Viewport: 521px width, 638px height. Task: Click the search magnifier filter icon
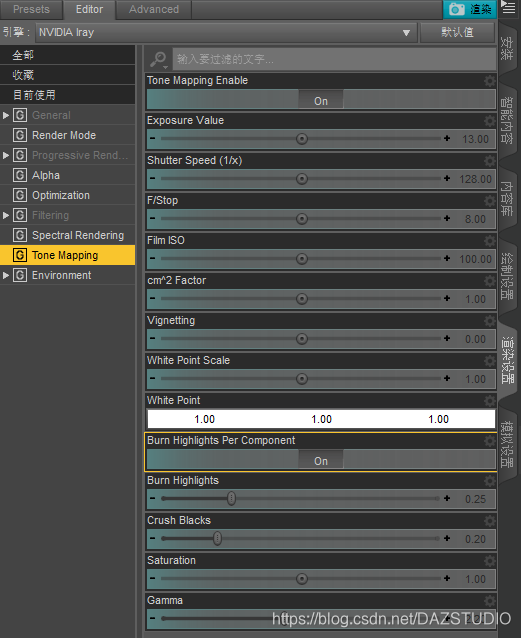(158, 59)
